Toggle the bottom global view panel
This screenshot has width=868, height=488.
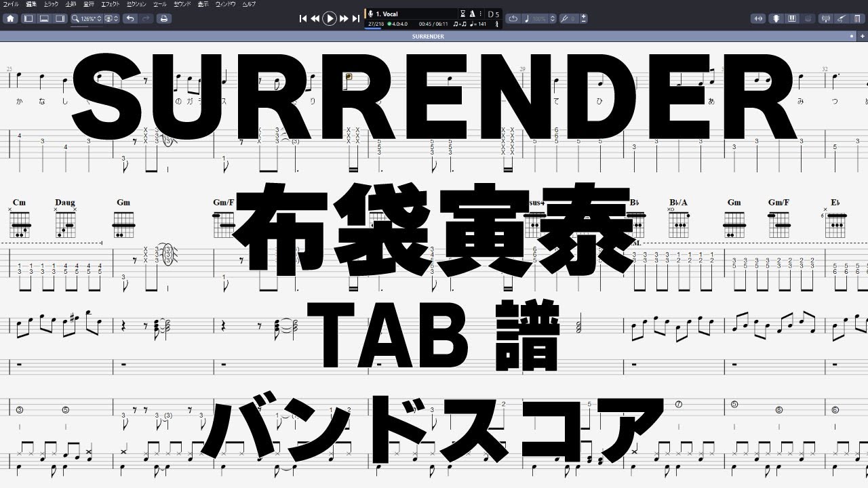(x=44, y=18)
